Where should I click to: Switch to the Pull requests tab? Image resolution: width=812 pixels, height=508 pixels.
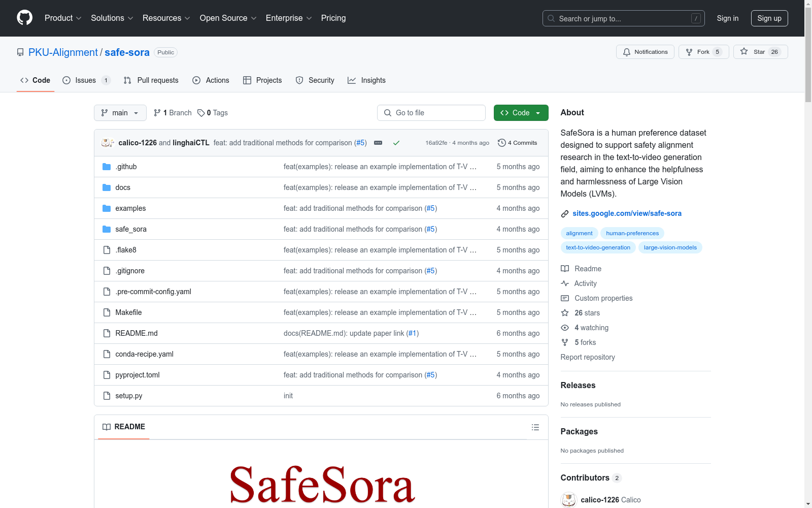pyautogui.click(x=151, y=80)
